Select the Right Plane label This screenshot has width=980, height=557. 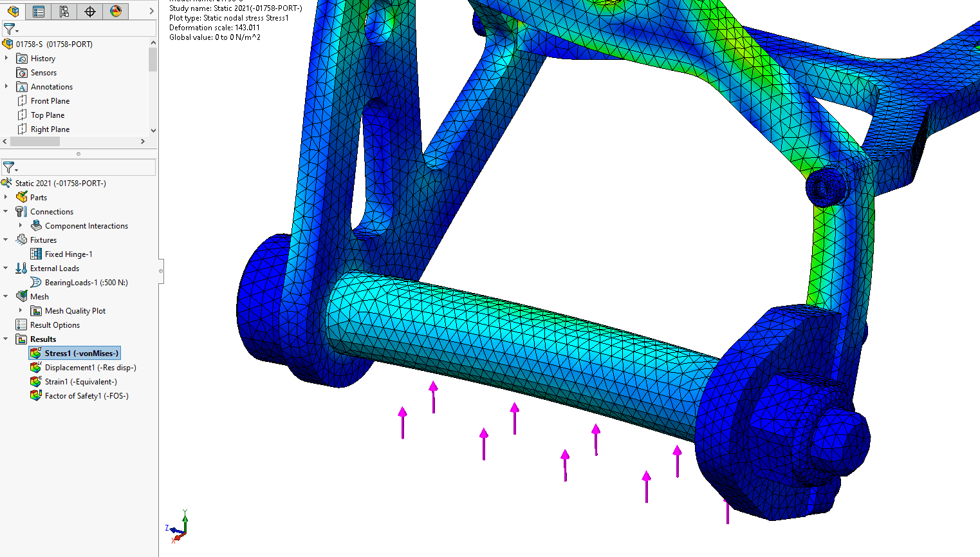coord(50,129)
